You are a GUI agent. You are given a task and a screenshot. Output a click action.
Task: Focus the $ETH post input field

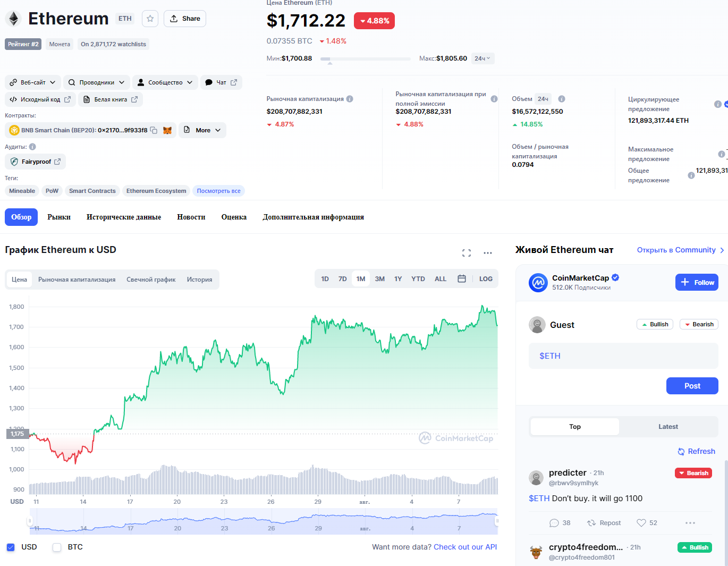pos(623,356)
